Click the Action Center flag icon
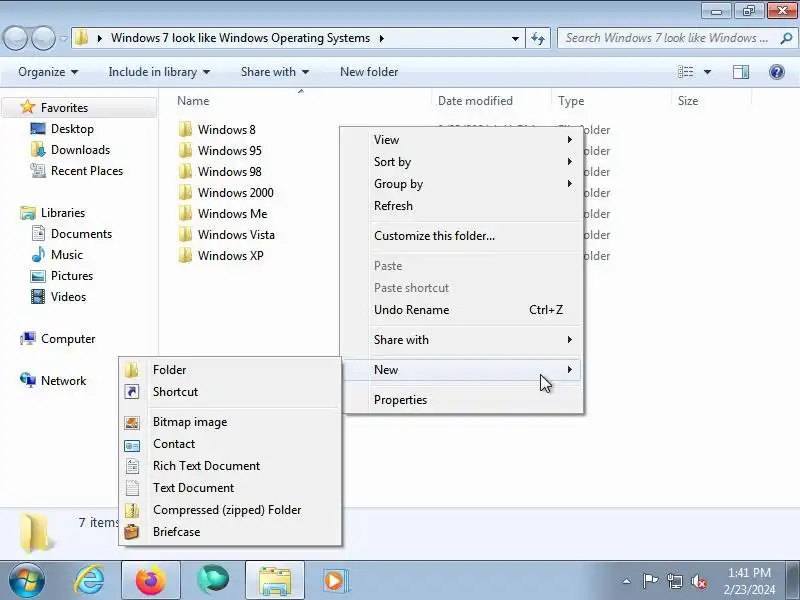Viewport: 800px width, 600px height. point(650,581)
